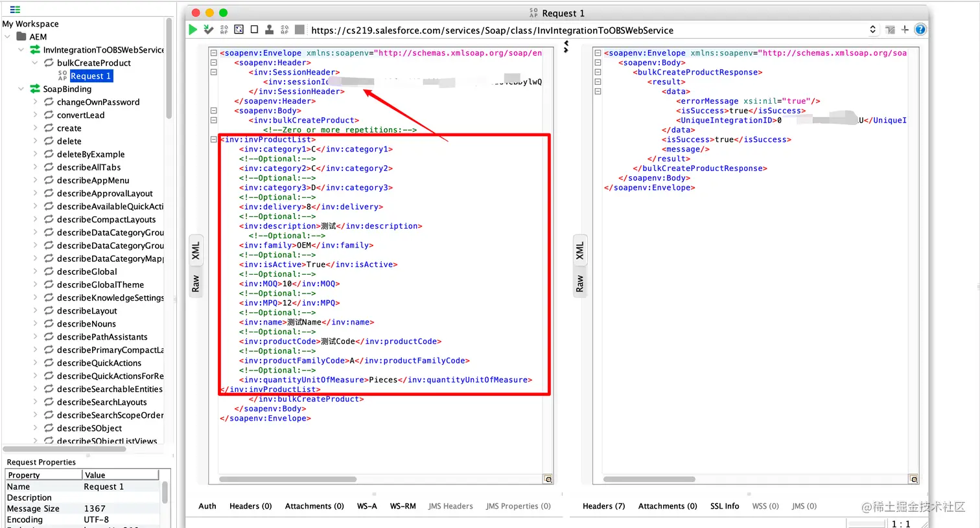Viewport: 980px width, 528px height.
Task: Click add request to TestCase icon
Action: (208, 30)
